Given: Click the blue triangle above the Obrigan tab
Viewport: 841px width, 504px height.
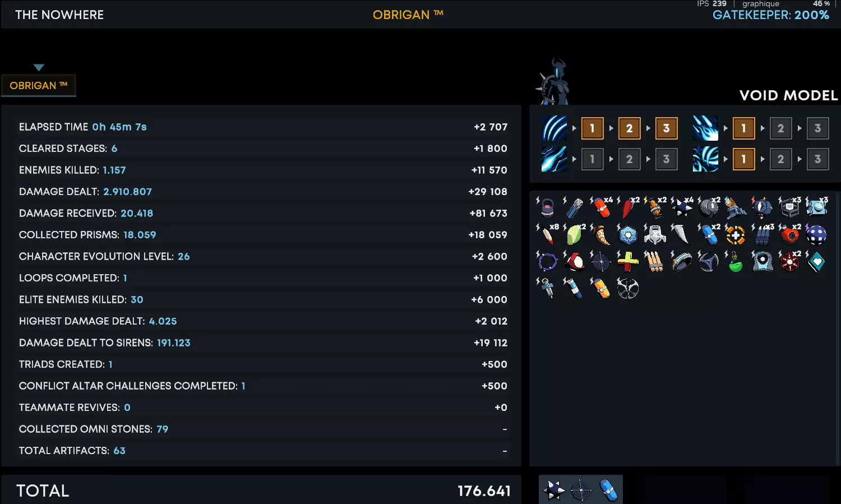Looking at the screenshot, I should tap(39, 67).
